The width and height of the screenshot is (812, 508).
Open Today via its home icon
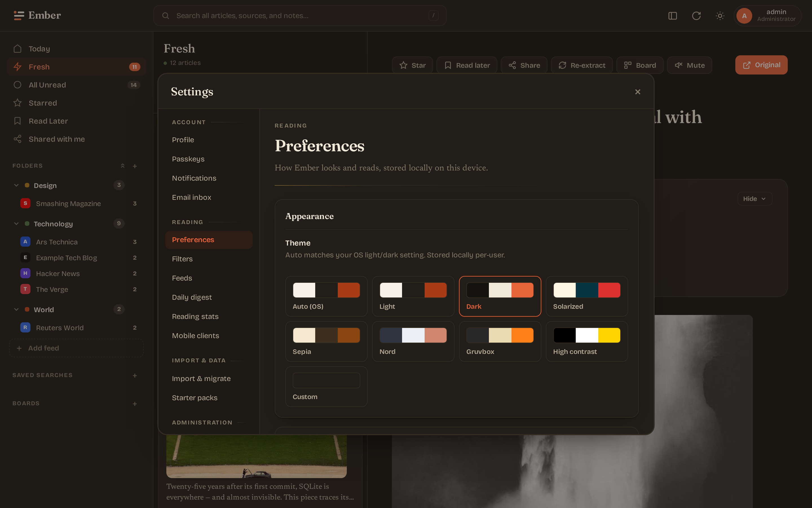click(17, 49)
